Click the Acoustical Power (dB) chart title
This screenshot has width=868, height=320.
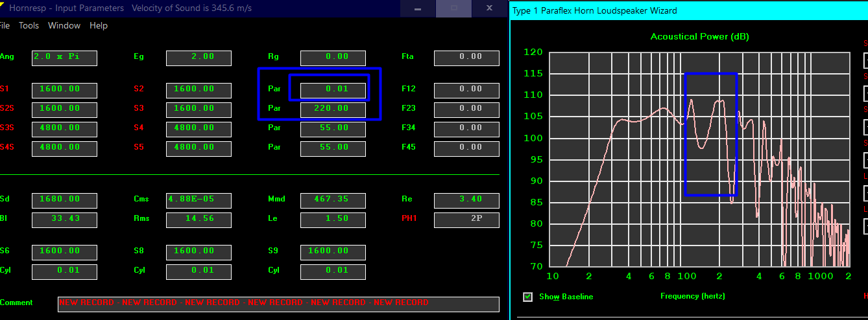[x=700, y=36]
